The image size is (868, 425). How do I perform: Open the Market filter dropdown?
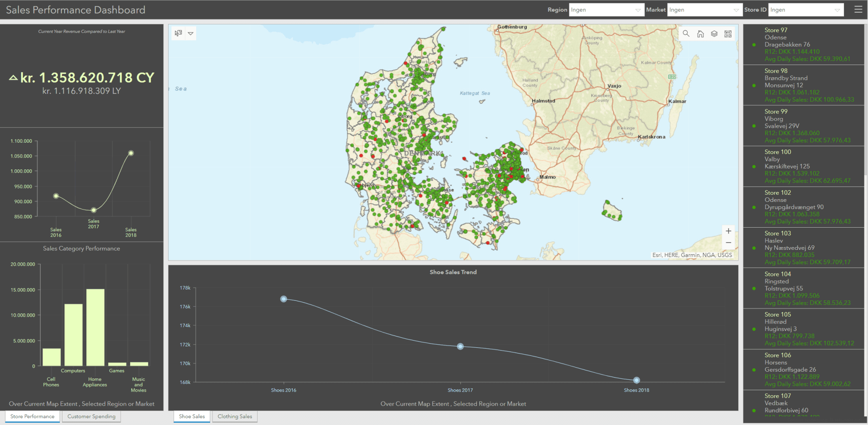[x=704, y=9]
